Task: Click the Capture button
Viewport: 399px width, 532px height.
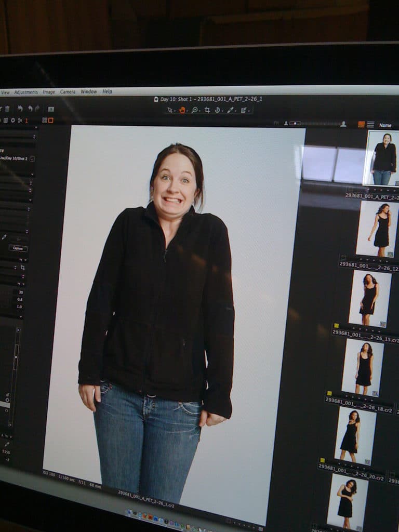Action: [x=18, y=248]
